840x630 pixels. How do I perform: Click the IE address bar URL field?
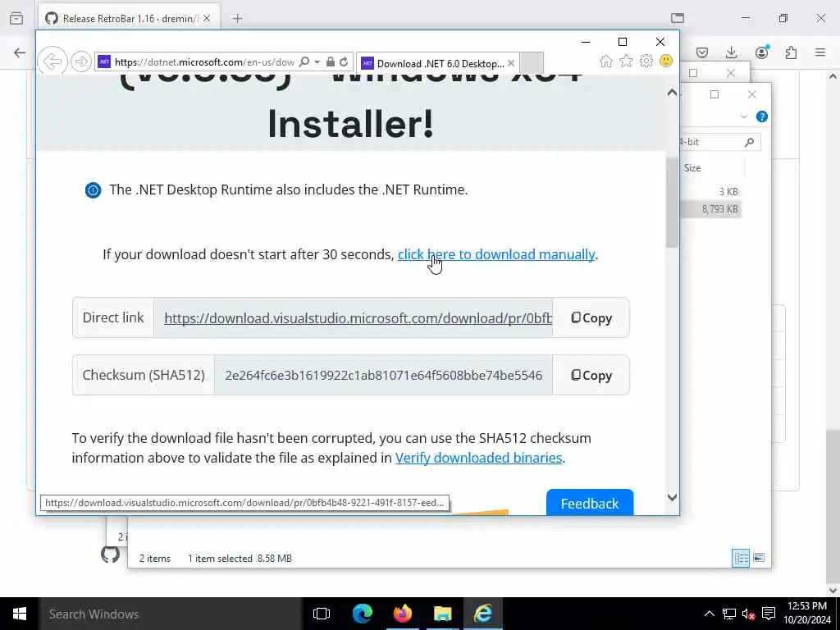pos(204,62)
